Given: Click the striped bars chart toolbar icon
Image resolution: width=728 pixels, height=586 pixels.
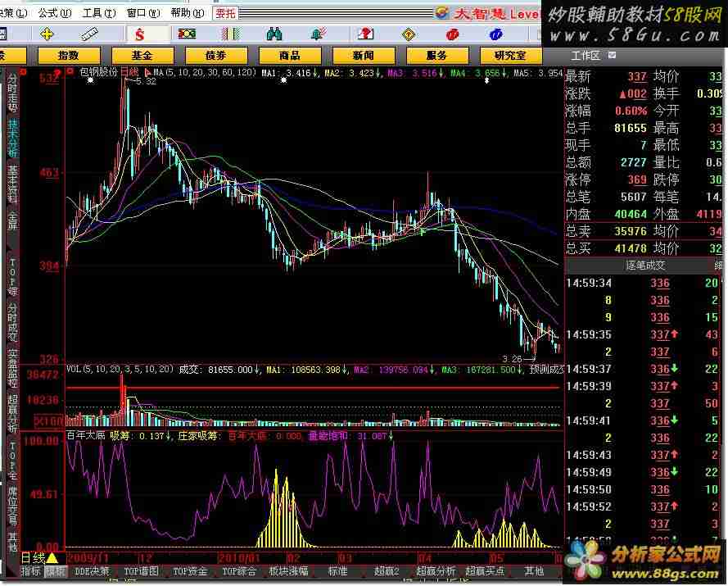Looking at the screenshot, I should (x=231, y=34).
